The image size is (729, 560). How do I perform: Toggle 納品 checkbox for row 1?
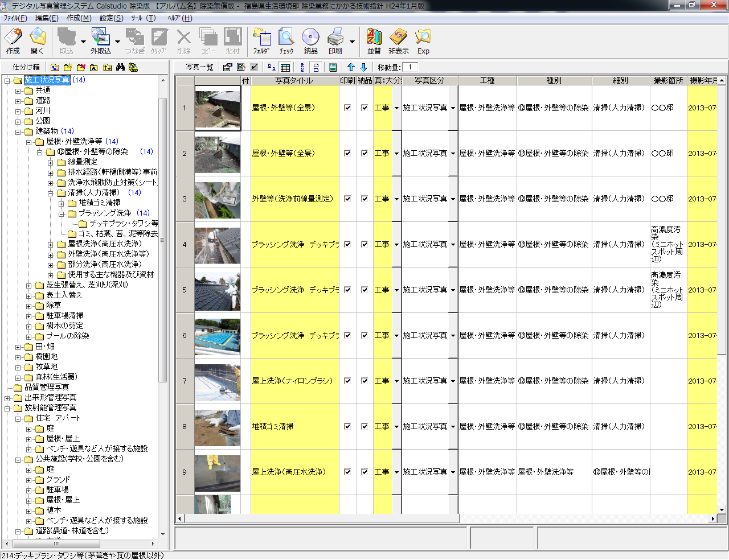364,108
